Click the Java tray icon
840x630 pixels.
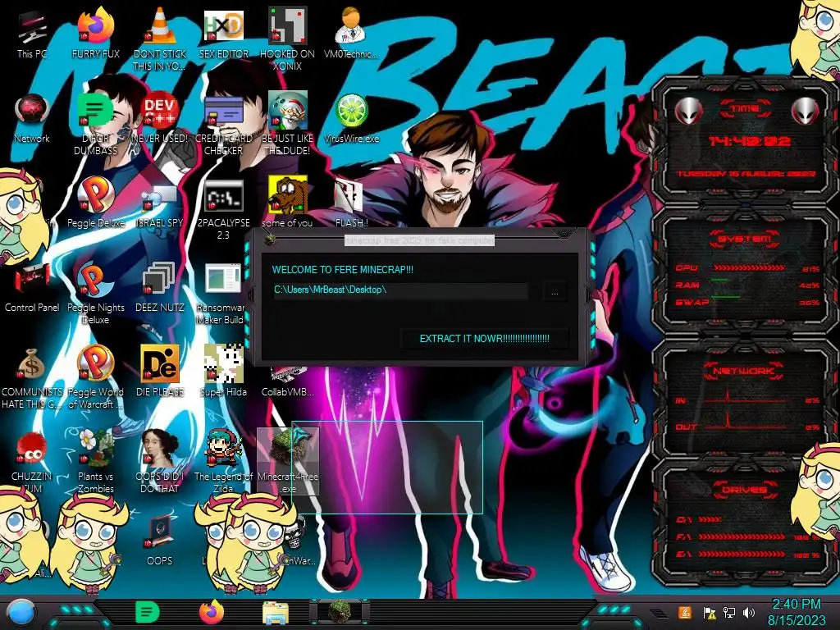click(x=685, y=612)
